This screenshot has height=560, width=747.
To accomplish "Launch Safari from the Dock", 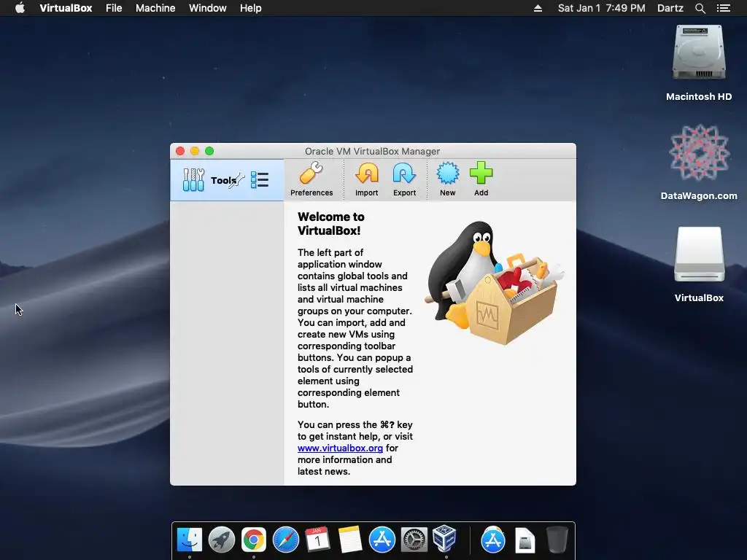I will (x=285, y=540).
